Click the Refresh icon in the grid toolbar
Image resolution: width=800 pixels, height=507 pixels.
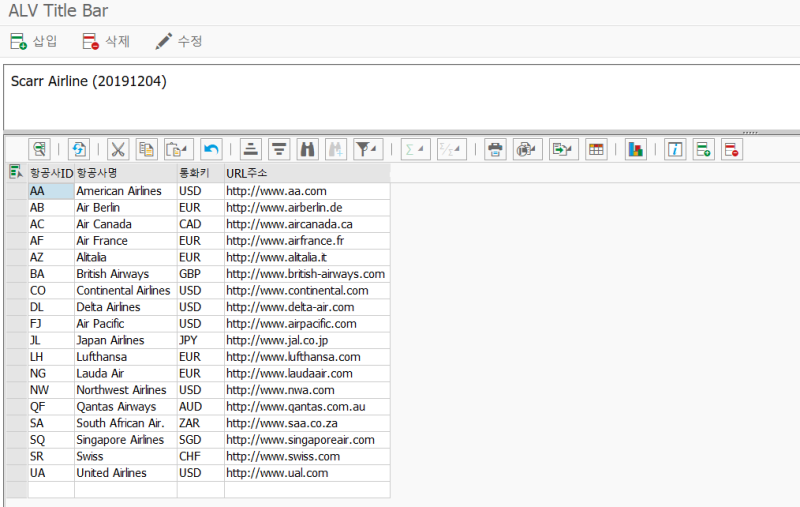(79, 149)
